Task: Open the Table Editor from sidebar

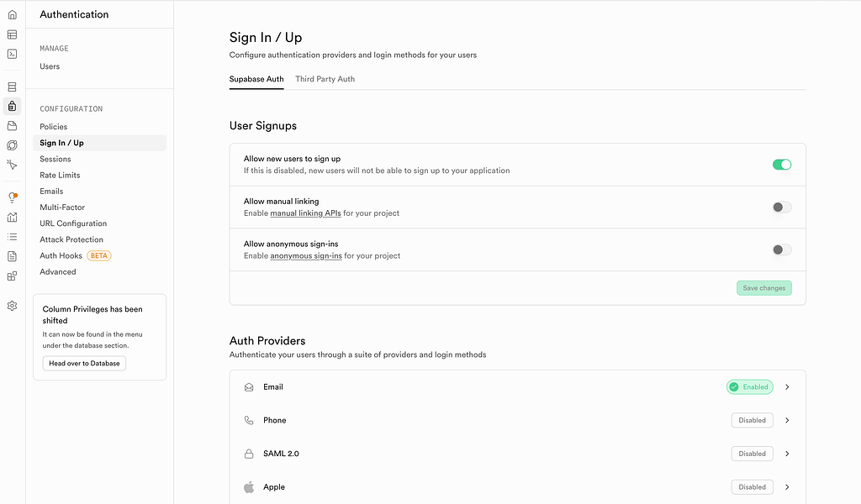Action: [12, 34]
